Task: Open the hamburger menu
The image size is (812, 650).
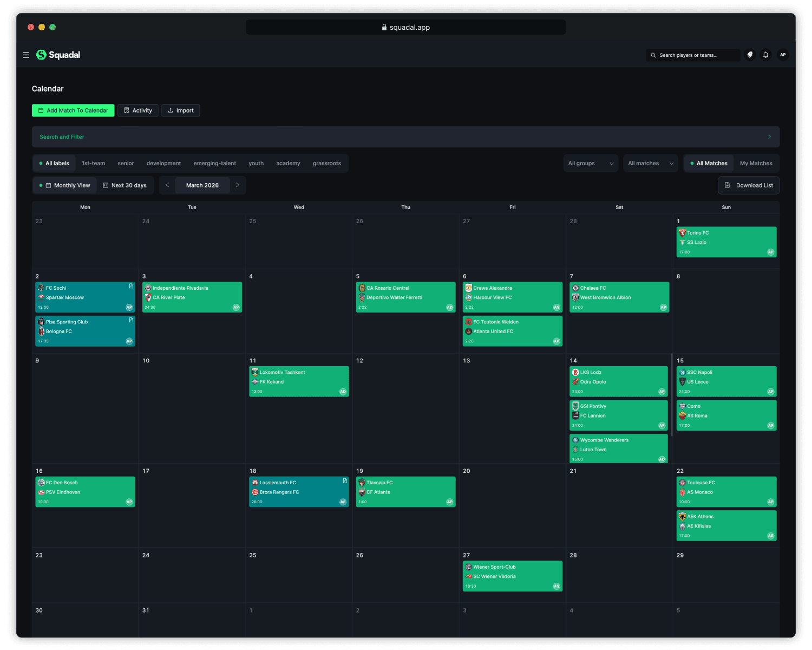Action: pos(25,55)
